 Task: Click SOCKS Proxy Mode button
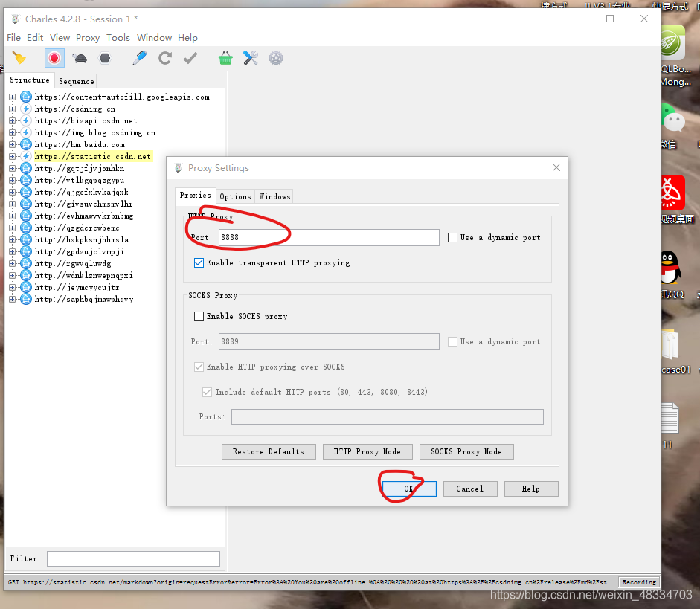click(466, 451)
